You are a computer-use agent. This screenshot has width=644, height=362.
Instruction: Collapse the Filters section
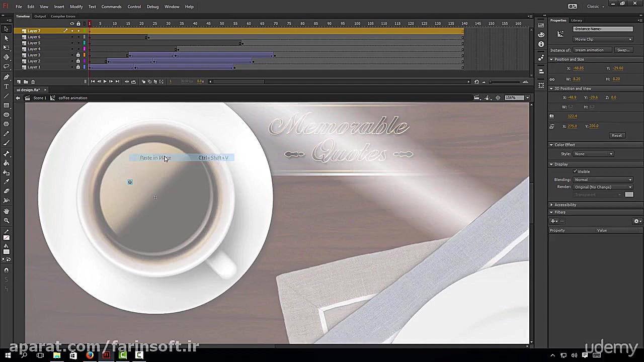coord(551,212)
